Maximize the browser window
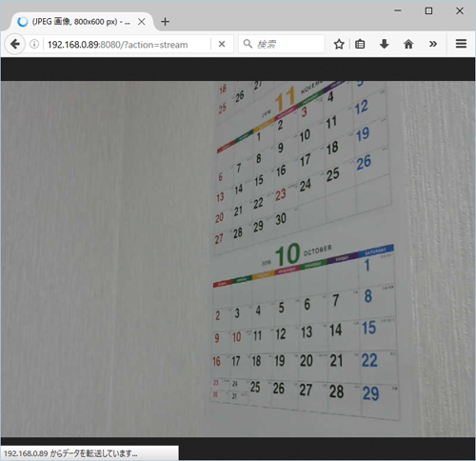476x461 pixels. click(428, 10)
